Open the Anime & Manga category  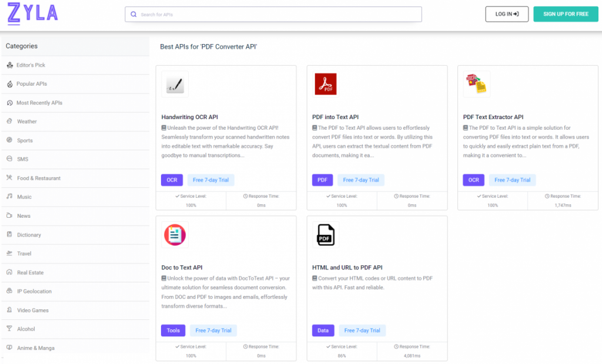click(x=75, y=348)
